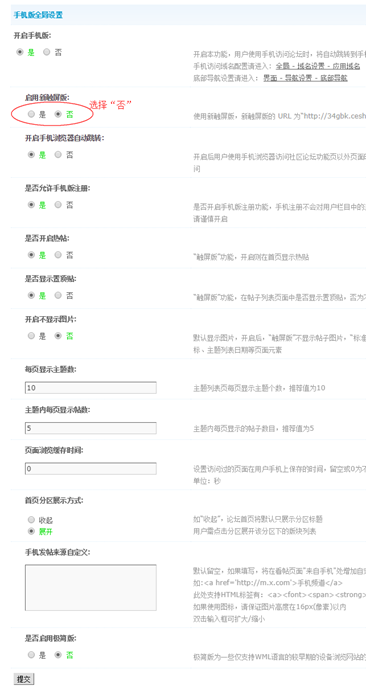This screenshot has height=695, width=367.
Task: Click the 提交 button
Action: pos(24,679)
